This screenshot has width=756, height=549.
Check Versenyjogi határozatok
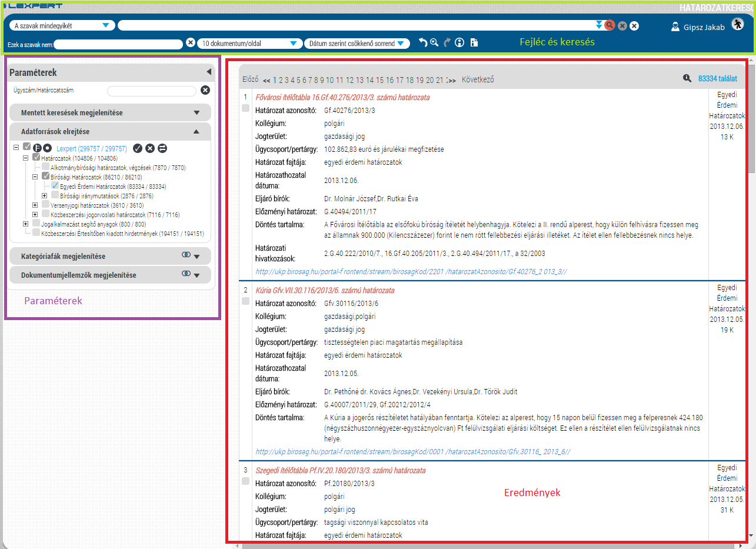point(46,205)
